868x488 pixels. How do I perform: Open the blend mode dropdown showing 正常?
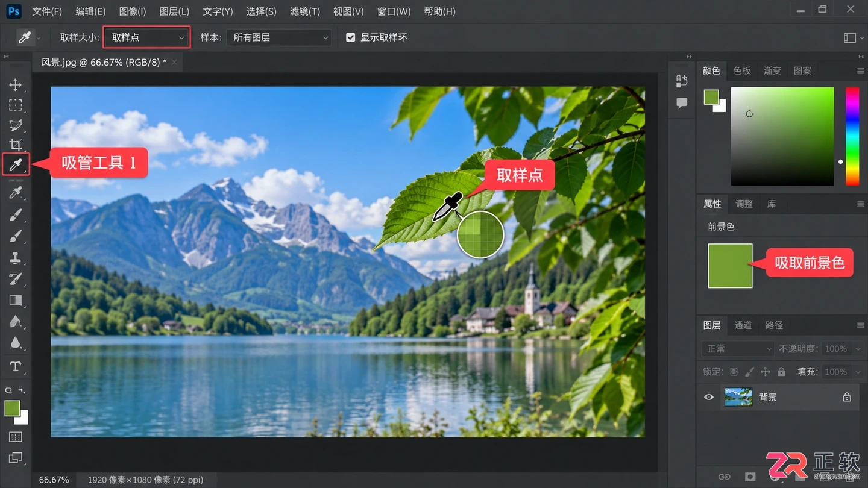tap(737, 349)
